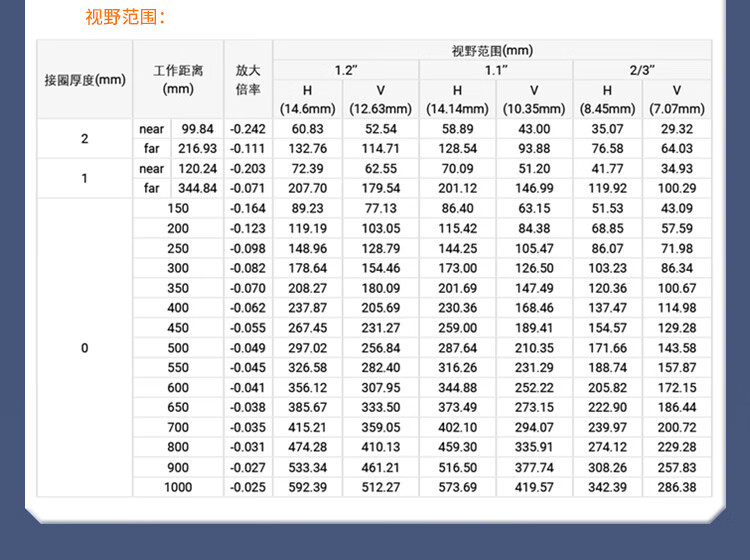Image resolution: width=750 pixels, height=560 pixels.
Task: Select the cell 29.32
Action: tap(677, 129)
